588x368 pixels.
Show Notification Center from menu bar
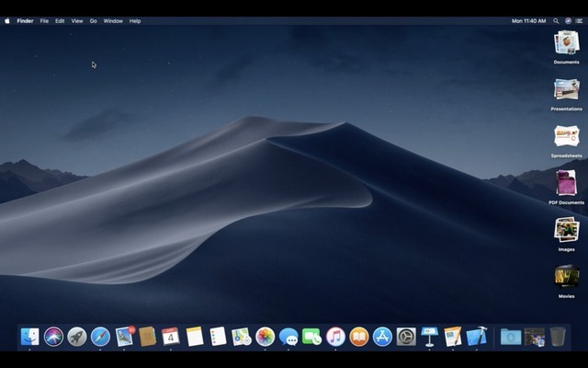pyautogui.click(x=580, y=20)
